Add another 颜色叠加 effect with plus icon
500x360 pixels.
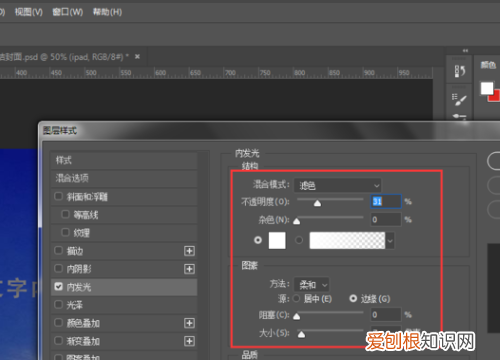pos(189,323)
